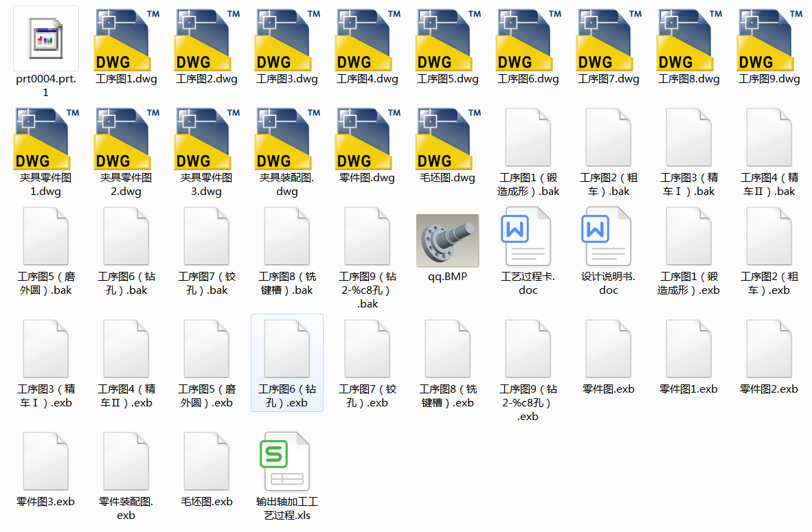Click the file name "设计说明书.doc"
Viewport: 812px width, 532px height.
click(x=609, y=284)
